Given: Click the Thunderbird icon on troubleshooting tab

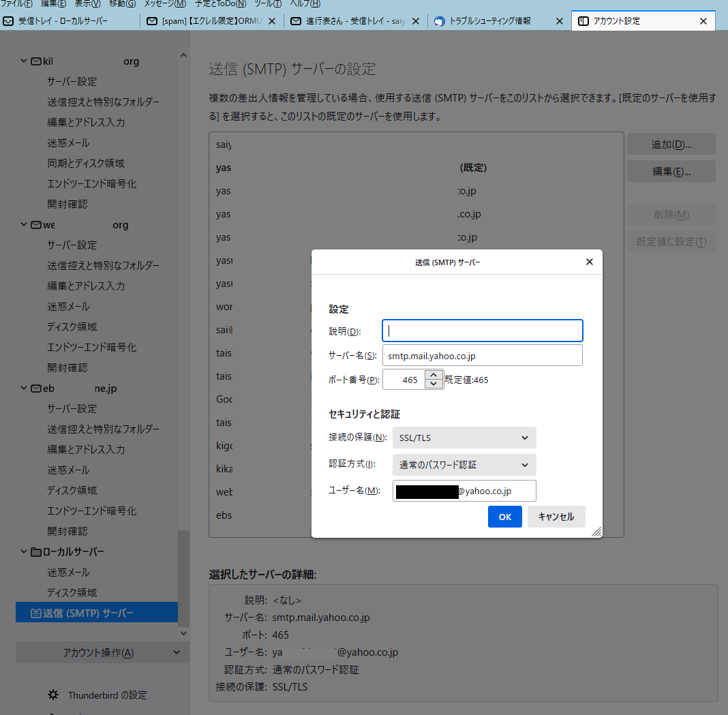Looking at the screenshot, I should (x=439, y=21).
